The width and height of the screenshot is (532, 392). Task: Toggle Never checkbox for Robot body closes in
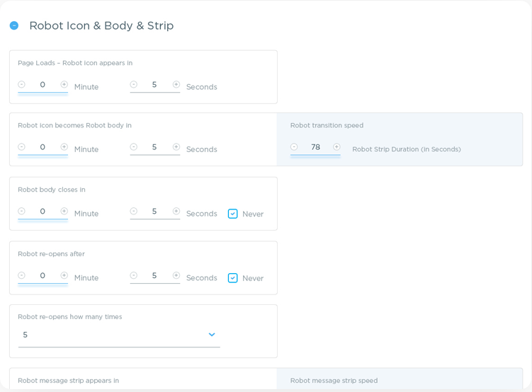233,214
